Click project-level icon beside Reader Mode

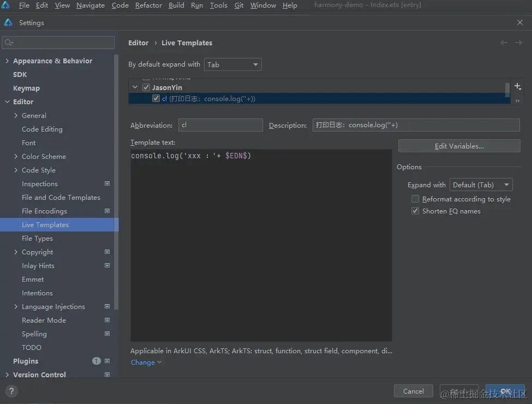tap(107, 320)
